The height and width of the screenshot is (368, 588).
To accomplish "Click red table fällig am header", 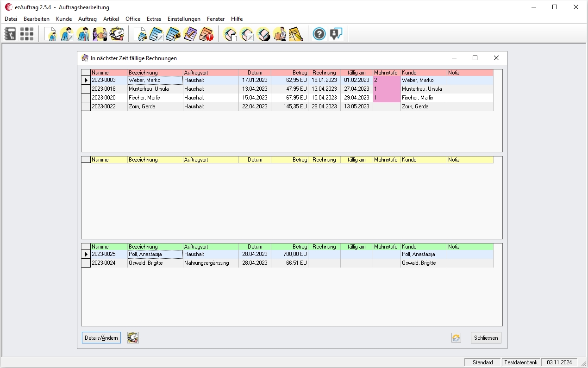I will 357,73.
